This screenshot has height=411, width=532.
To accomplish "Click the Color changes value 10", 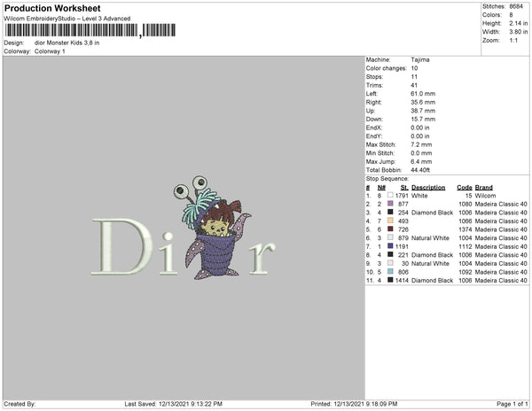I will pos(414,68).
